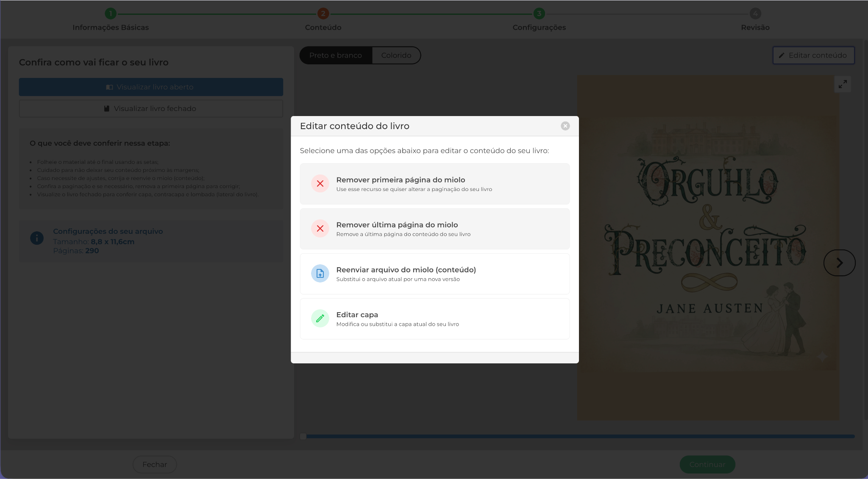
Task: Click text Substitui o arquivo atual por uma nova versão
Action: click(398, 279)
